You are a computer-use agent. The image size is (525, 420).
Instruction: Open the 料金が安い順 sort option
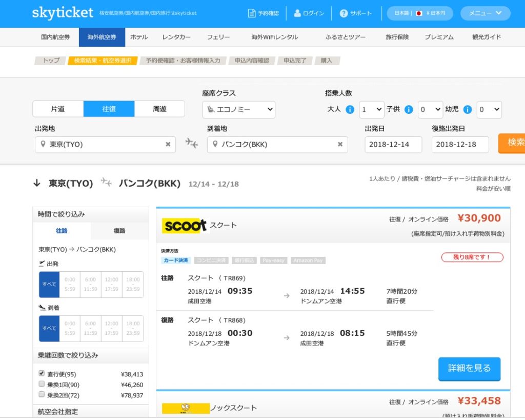click(493, 189)
